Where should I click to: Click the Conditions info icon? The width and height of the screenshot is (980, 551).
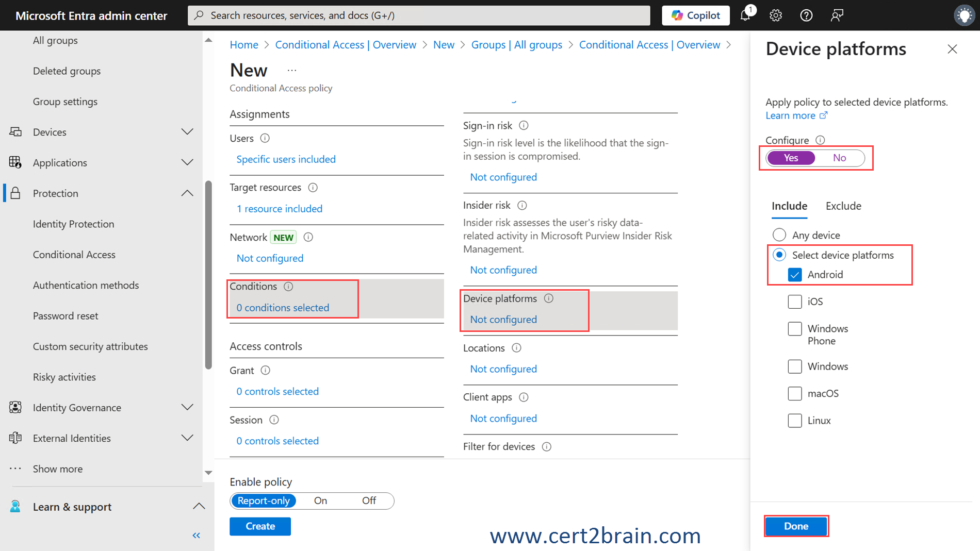coord(288,287)
